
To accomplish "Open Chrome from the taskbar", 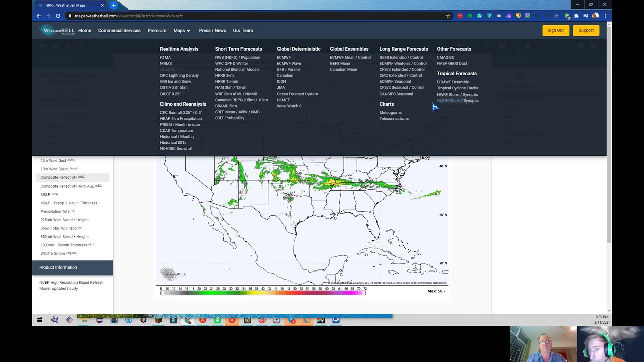I will point(188,320).
